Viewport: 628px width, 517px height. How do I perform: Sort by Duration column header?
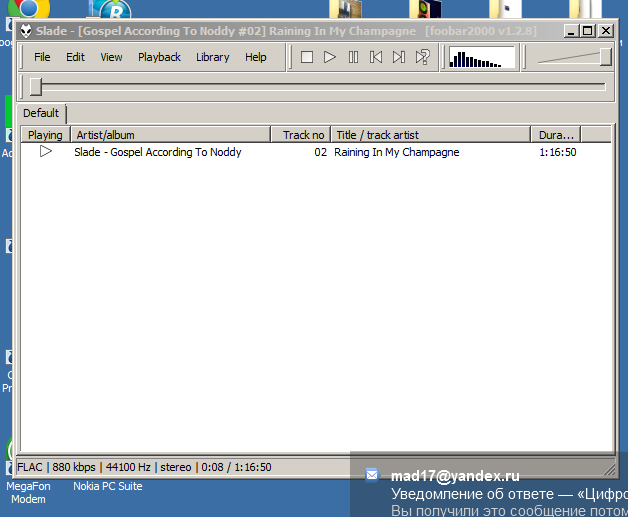[x=556, y=135]
